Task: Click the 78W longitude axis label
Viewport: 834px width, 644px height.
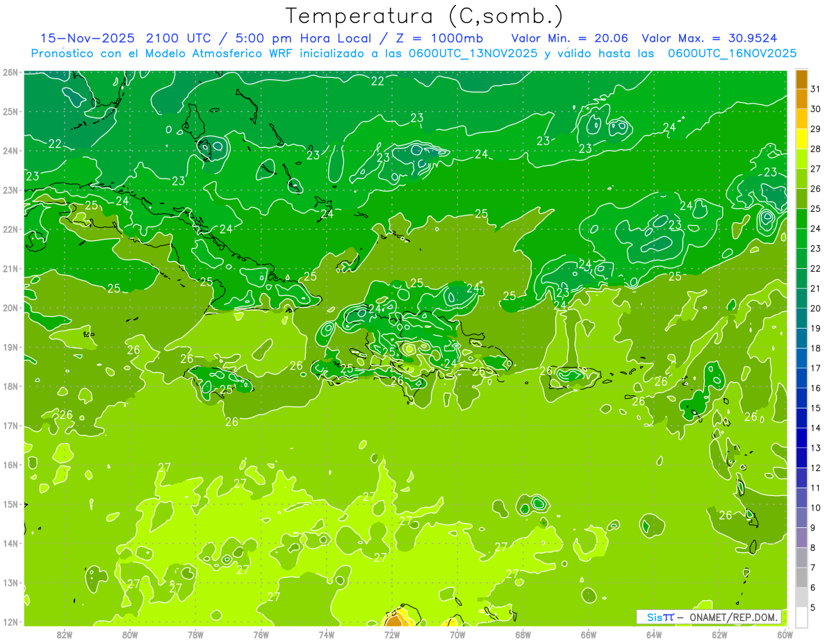Action: pos(195,634)
